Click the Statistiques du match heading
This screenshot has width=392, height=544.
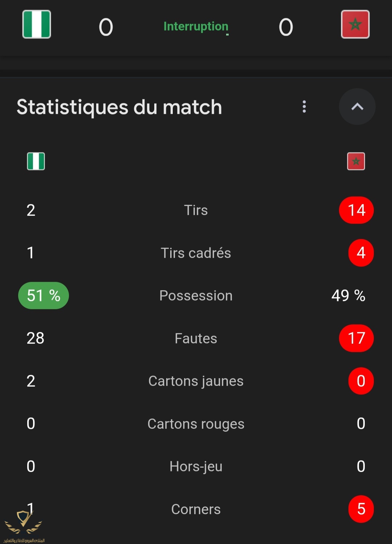pos(119,107)
